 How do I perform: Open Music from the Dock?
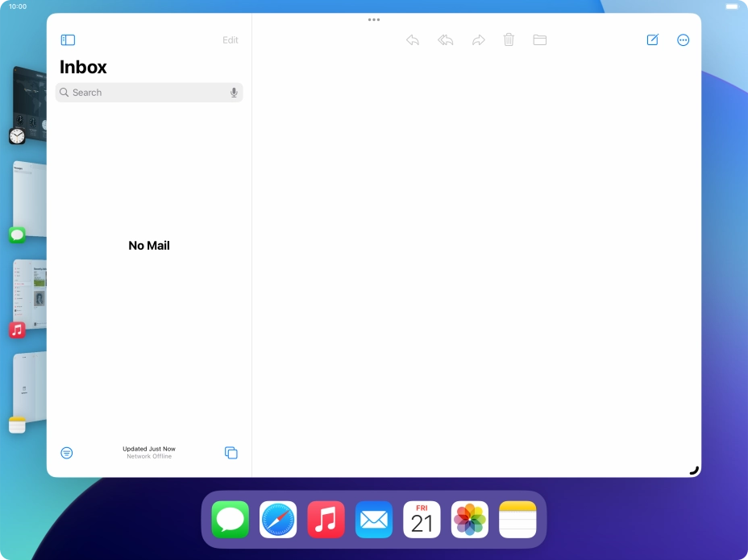click(x=326, y=518)
